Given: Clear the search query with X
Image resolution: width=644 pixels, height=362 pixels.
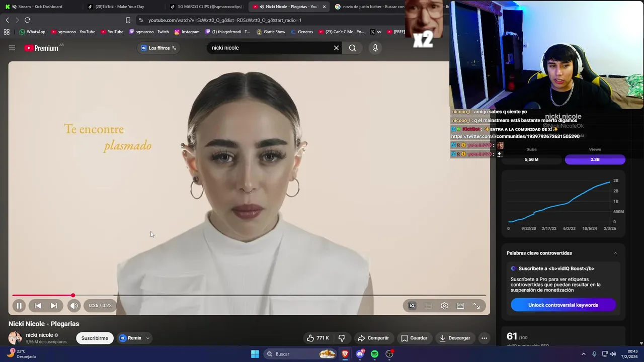Looking at the screenshot, I should pos(337,48).
